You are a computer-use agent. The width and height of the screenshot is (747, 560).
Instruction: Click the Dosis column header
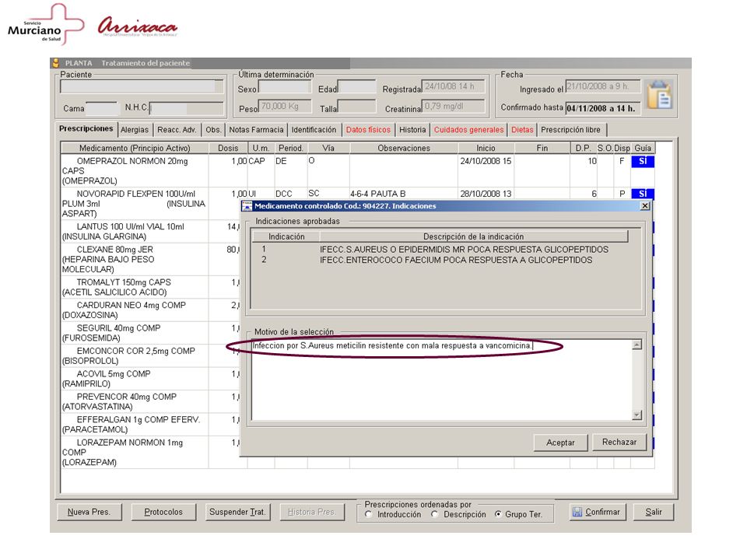228,148
